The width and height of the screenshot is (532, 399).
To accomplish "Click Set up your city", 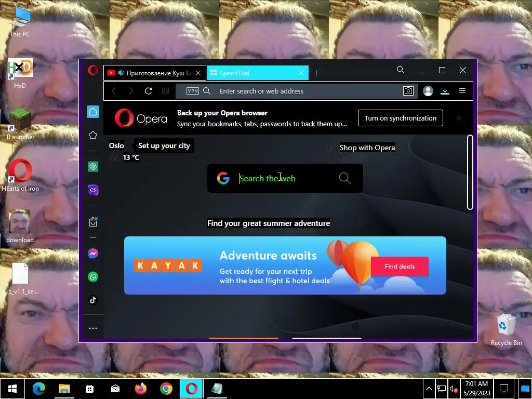I will click(x=164, y=145).
